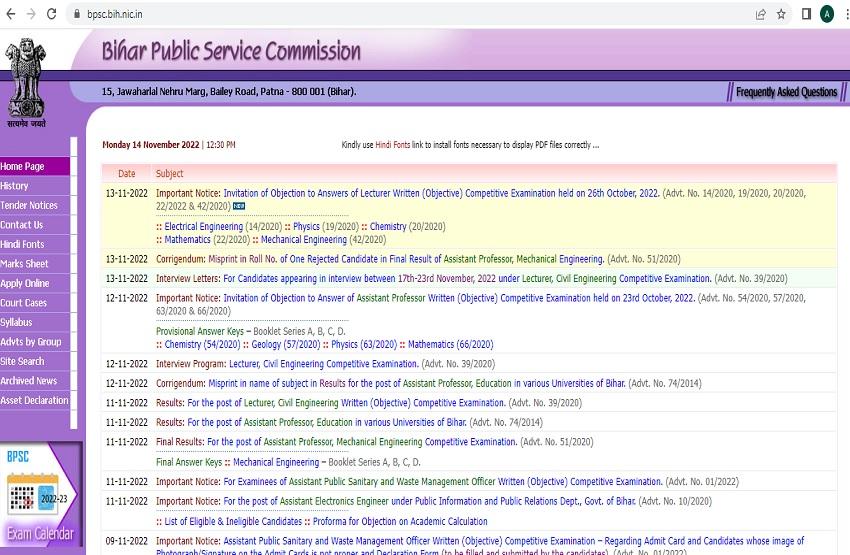Open Geology (57/2020) answer key link

coord(266,345)
